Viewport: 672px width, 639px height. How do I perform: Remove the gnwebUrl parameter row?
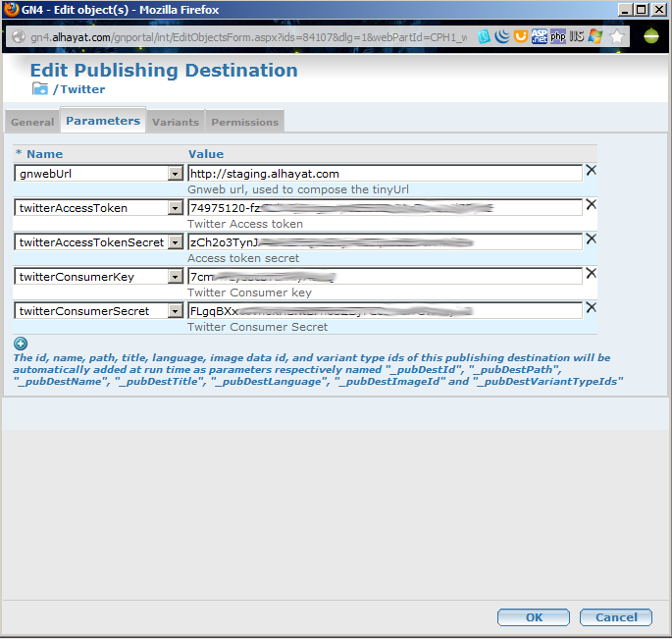click(x=591, y=170)
